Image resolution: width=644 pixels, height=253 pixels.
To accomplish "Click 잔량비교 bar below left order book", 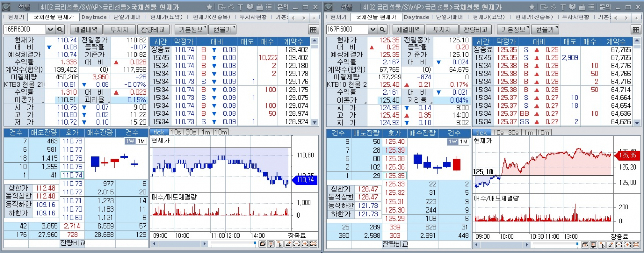I will click(73, 243).
